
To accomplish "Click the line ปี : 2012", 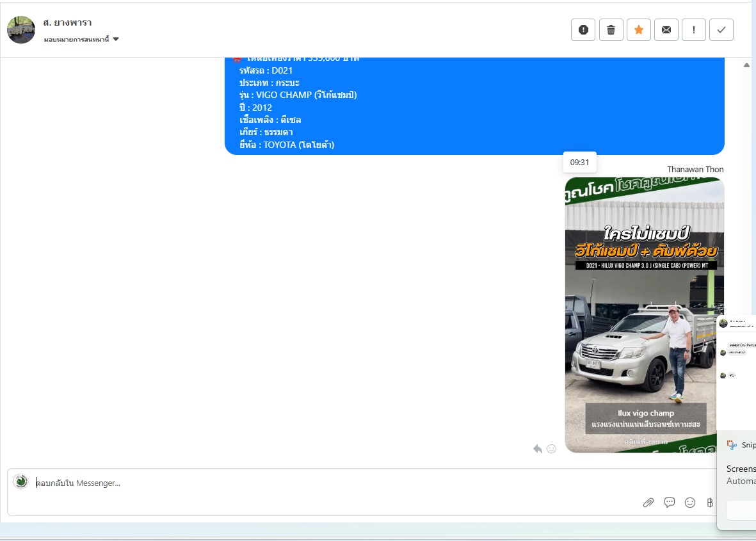I will pyautogui.click(x=255, y=108).
